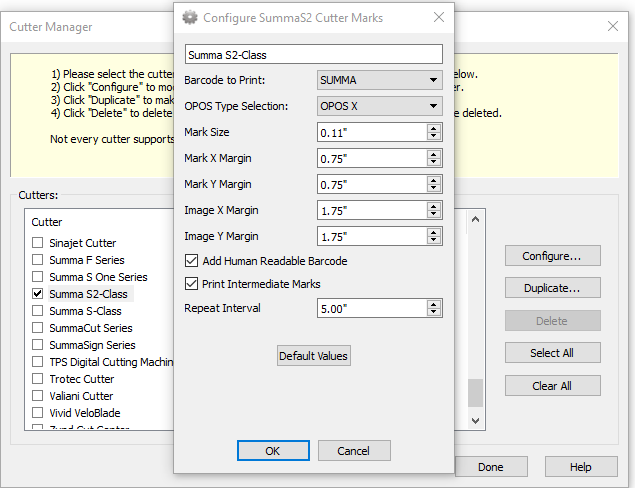Click the Mark Size value field
This screenshot has width=635, height=488.
click(x=372, y=132)
